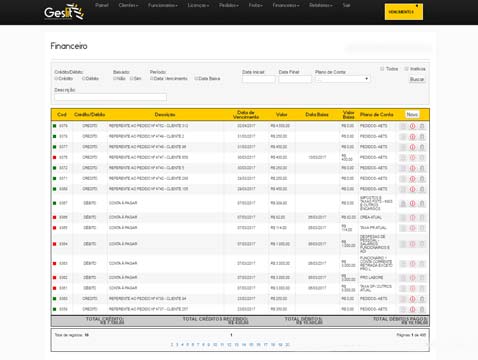This screenshot has height=360, width=478.
Task: Expand the Financeiro menu in navbar
Action: pyautogui.click(x=286, y=5)
